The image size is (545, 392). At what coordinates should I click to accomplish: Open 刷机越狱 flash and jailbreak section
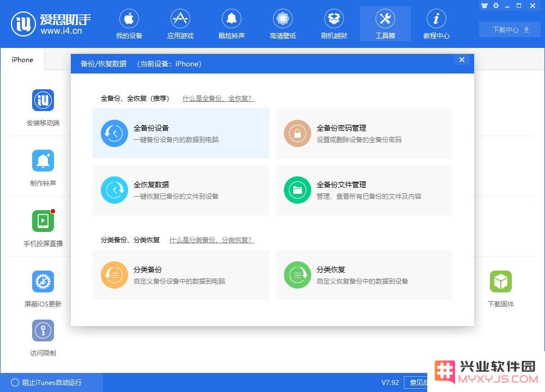click(x=334, y=24)
